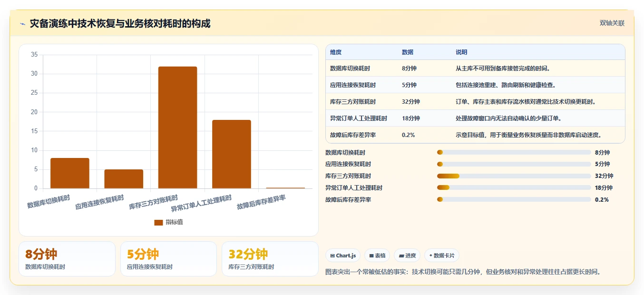Click the 库存三方对账耗时 cell in the table
Image resolution: width=644 pixels, height=295 pixels.
coord(353,102)
